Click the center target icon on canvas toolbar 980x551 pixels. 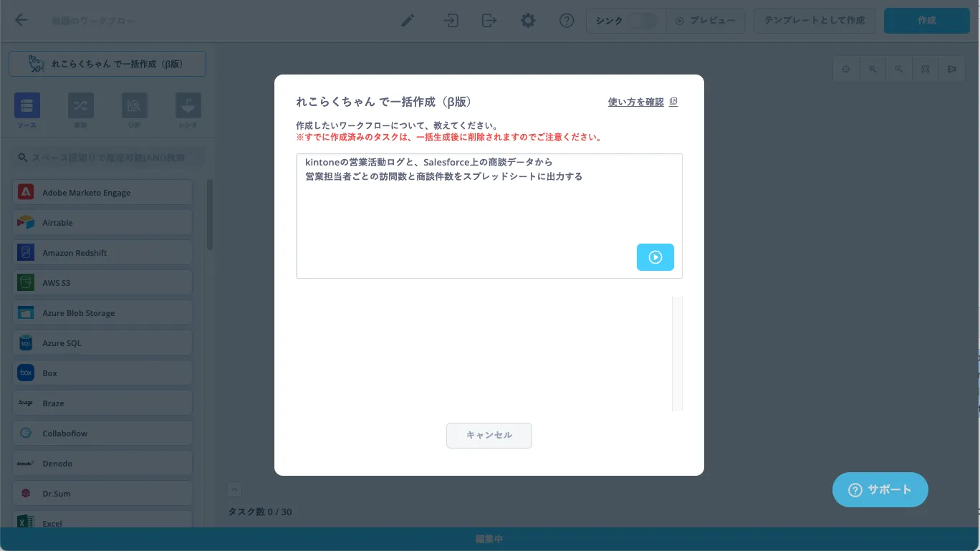846,70
